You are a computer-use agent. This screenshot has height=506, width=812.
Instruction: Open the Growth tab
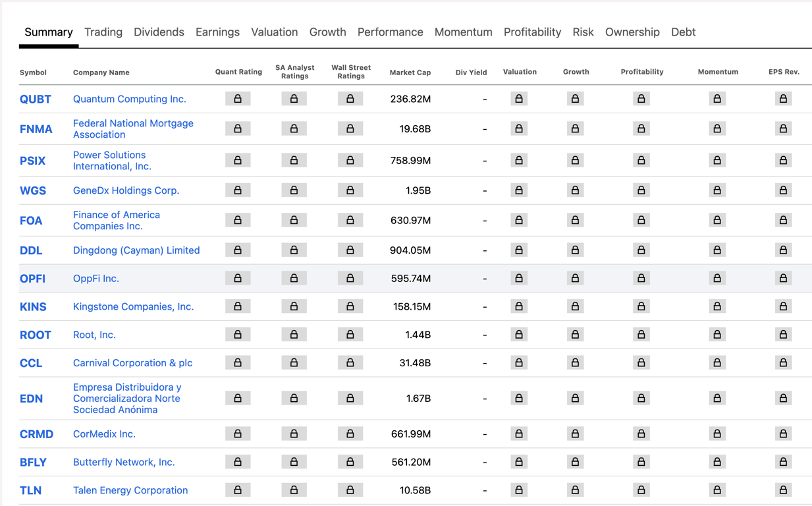(x=327, y=32)
